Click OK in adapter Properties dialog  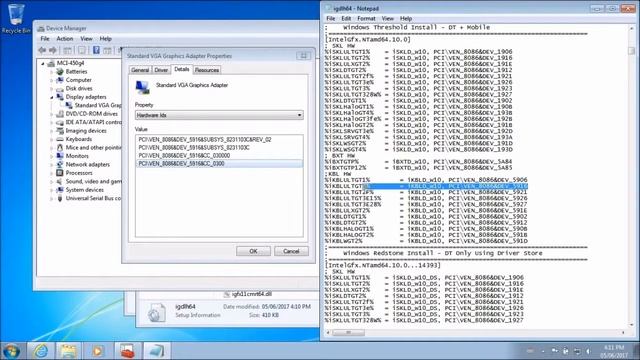click(253, 251)
